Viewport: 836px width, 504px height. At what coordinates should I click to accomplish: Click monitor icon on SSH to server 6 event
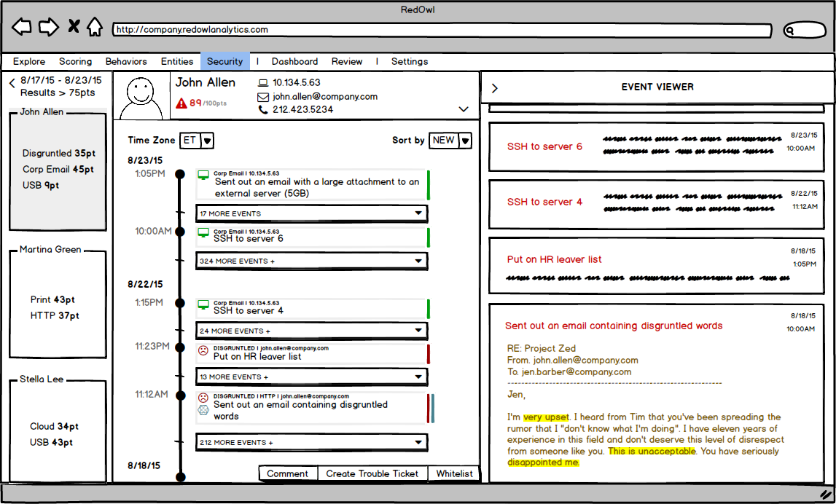point(203,233)
